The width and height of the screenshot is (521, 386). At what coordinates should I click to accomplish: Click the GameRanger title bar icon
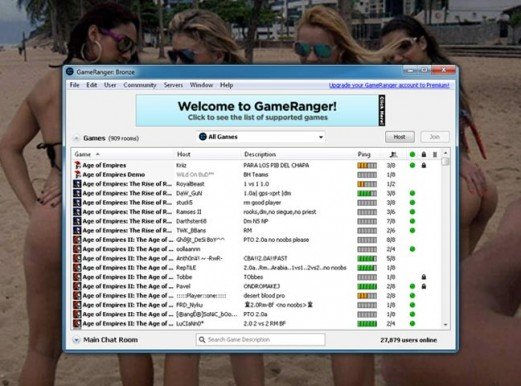(70, 72)
